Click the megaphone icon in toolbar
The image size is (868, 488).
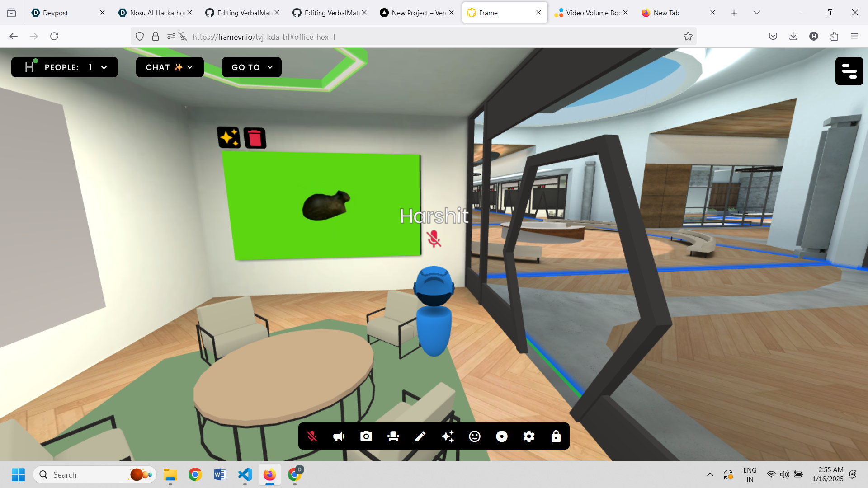click(x=339, y=436)
